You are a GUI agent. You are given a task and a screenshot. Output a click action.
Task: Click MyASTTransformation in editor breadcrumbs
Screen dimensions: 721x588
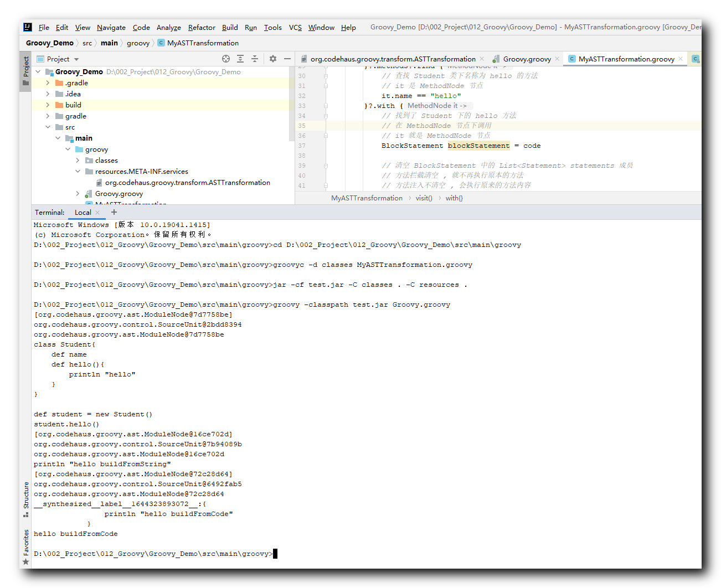[367, 198]
